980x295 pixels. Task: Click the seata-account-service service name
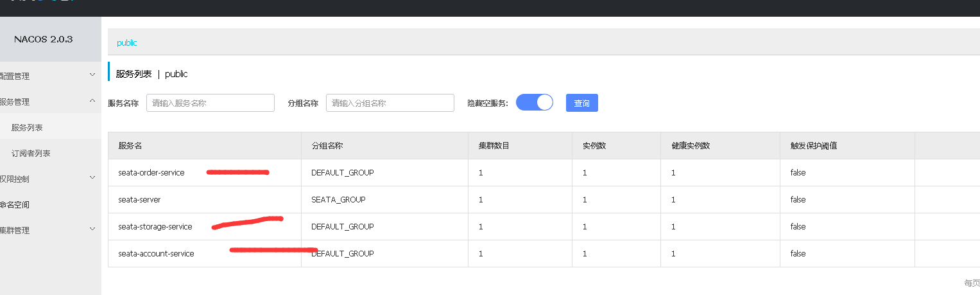156,254
